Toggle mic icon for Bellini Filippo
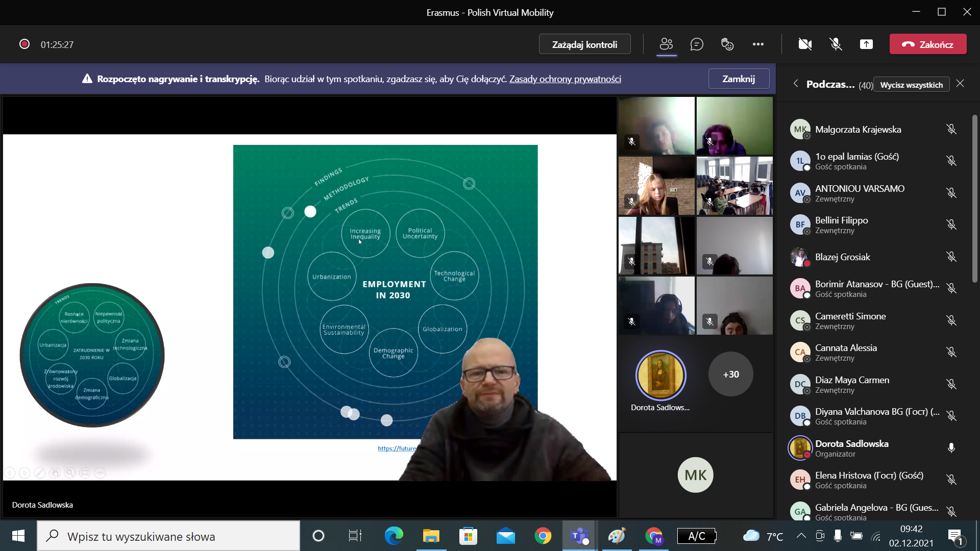980x551 pixels. click(951, 225)
